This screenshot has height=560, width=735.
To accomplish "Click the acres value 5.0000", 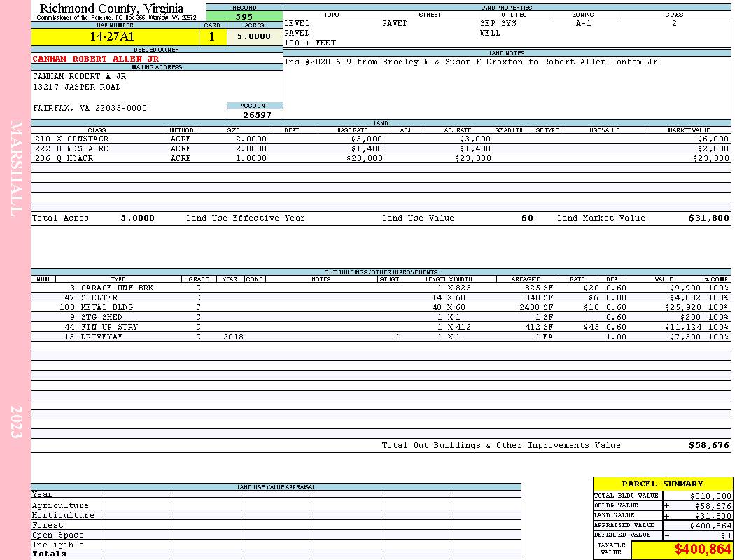I will pyautogui.click(x=254, y=36).
